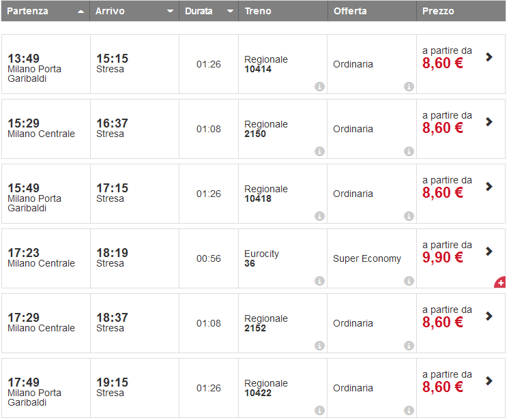Show info for Eurocity 36 train

tap(319, 281)
